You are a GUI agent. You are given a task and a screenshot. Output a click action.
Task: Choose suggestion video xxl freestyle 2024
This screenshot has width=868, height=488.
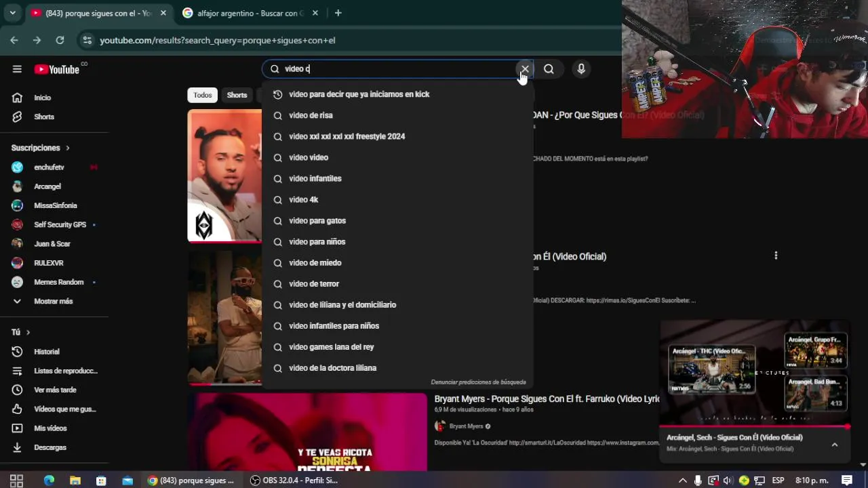[x=397, y=136]
